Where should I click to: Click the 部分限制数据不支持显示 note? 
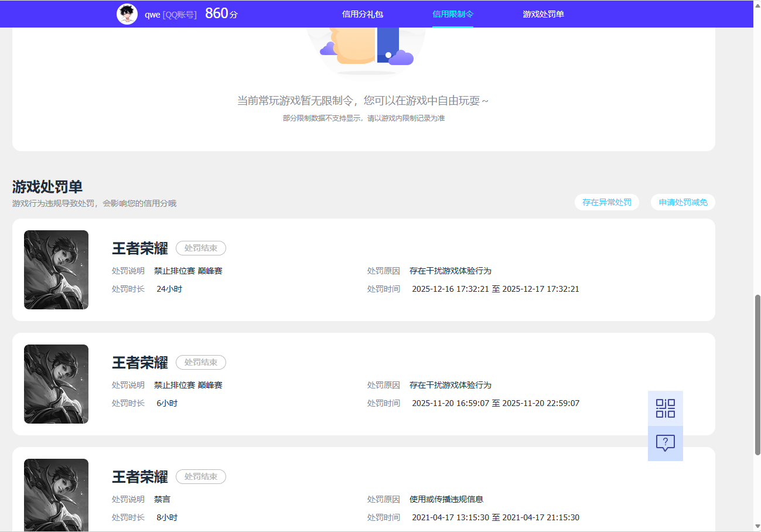(x=363, y=118)
